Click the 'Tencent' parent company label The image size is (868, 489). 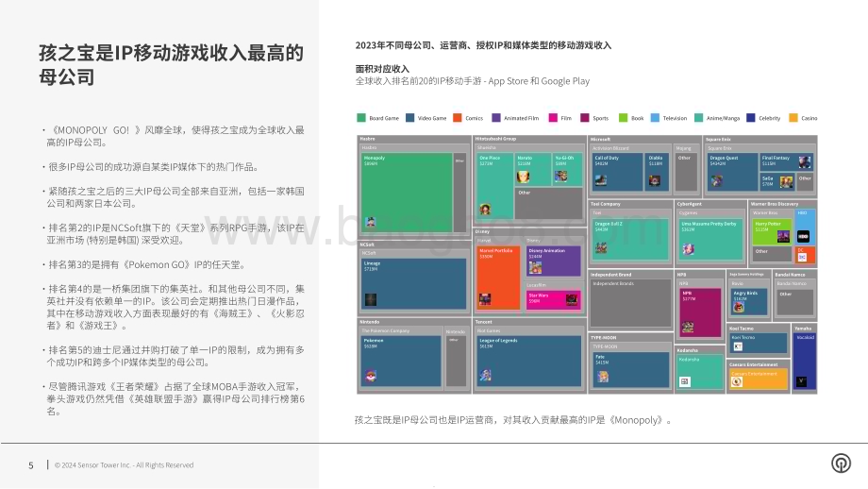pyautogui.click(x=484, y=322)
